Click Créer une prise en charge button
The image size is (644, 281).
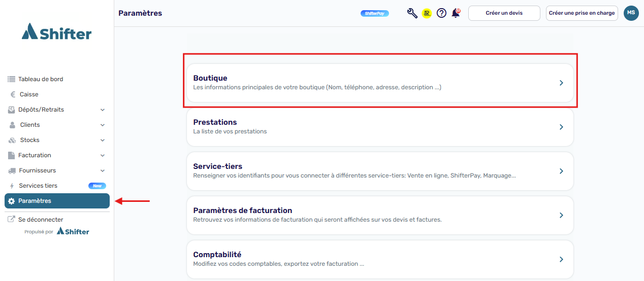click(x=582, y=13)
